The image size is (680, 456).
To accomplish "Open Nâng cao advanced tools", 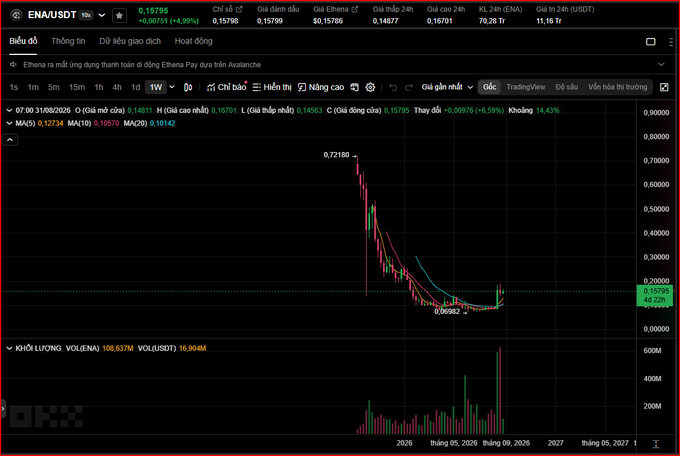I will click(x=321, y=87).
